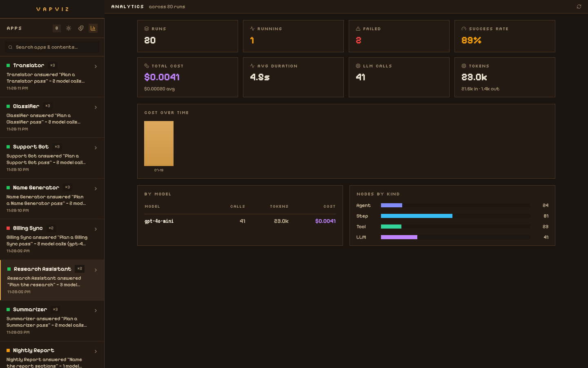Click the x2 run count badge beside Billing Sync
Viewport: 588px width, 368px height.
click(x=51, y=228)
